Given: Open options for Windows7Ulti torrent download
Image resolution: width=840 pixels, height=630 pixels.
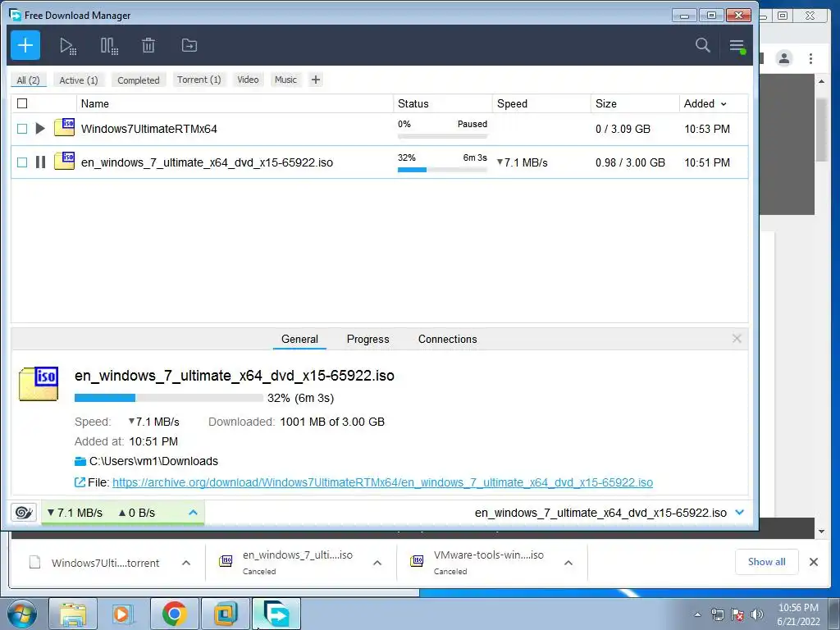Looking at the screenshot, I should 186,563.
